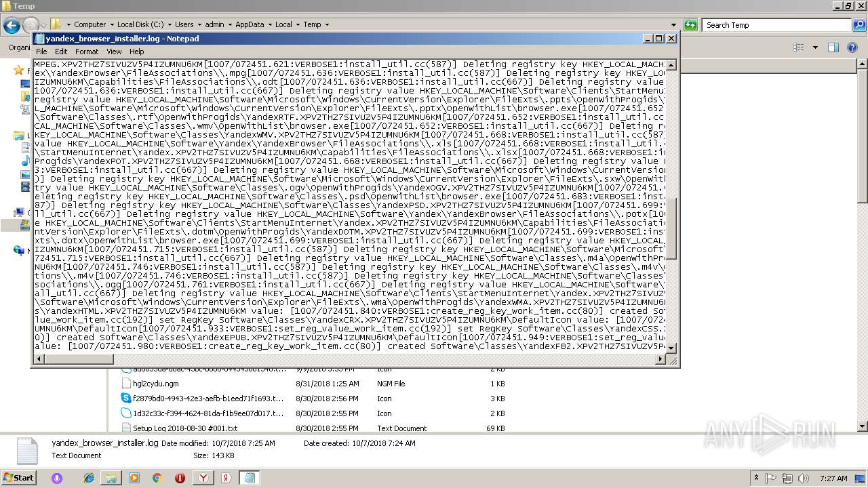The image size is (868, 488).
Task: Open the View menu in Notepad
Action: 114,52
